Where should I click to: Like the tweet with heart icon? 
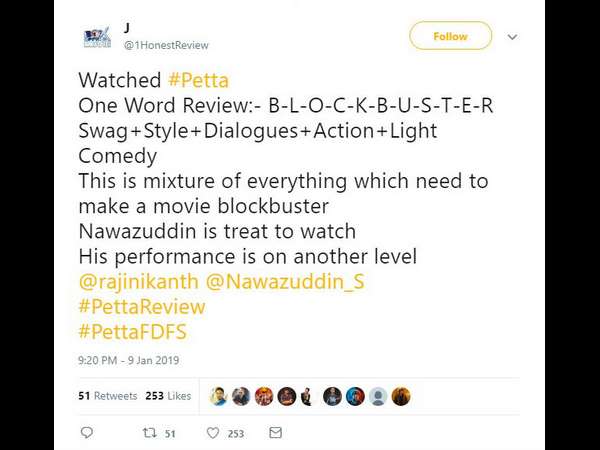213,433
